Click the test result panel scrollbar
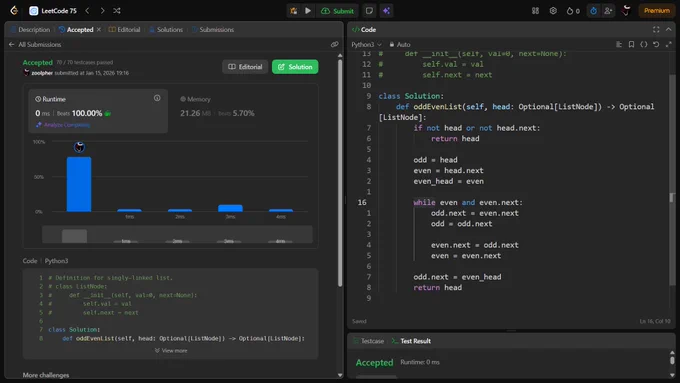Screen dimensions: 680x383 (672, 360)
